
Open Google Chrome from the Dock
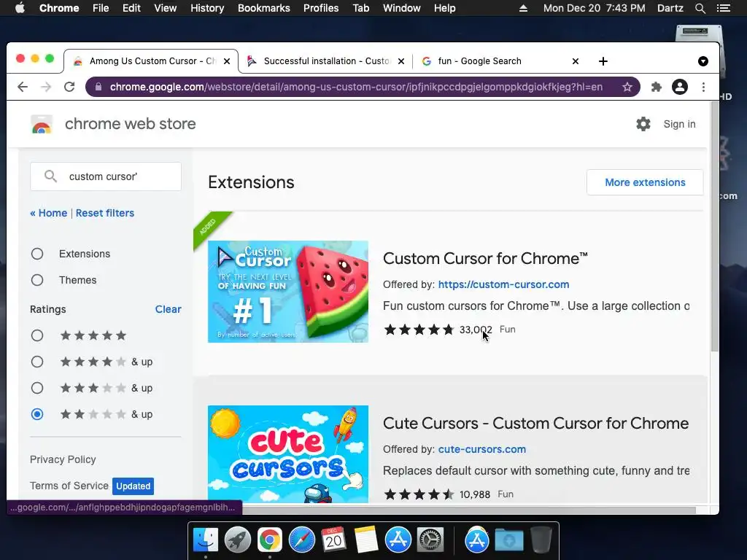270,540
